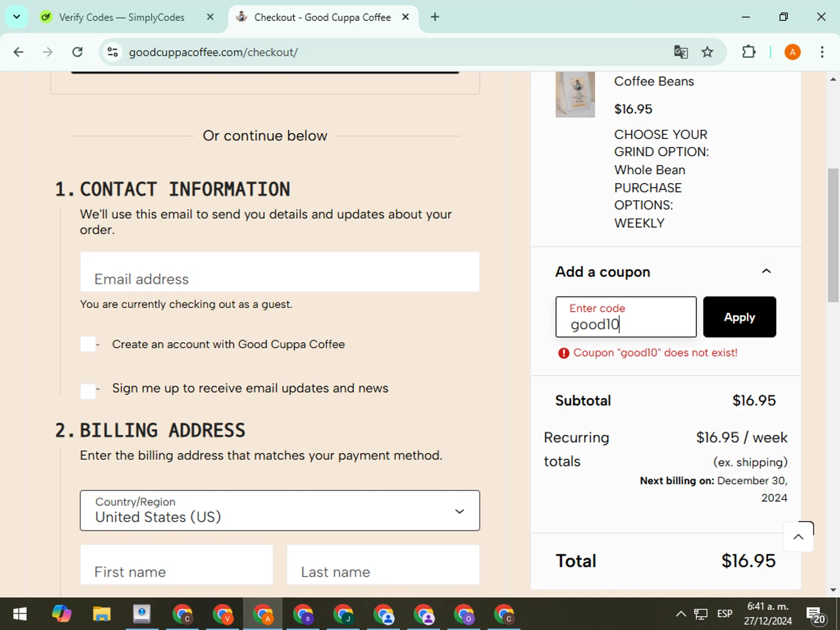Open the Chrome taskbar icon with J badge
The height and width of the screenshot is (630, 840).
point(343,614)
